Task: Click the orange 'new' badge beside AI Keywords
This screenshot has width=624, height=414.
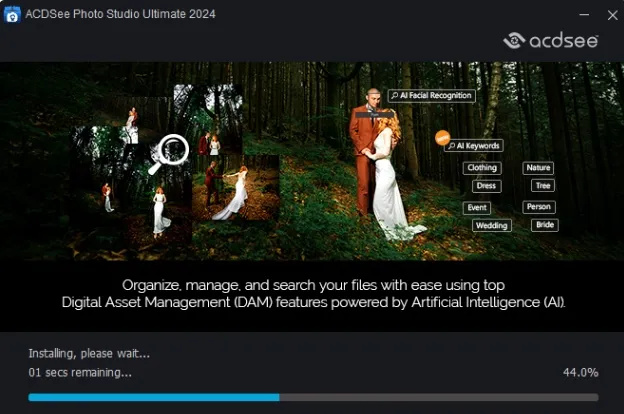Action: point(442,138)
